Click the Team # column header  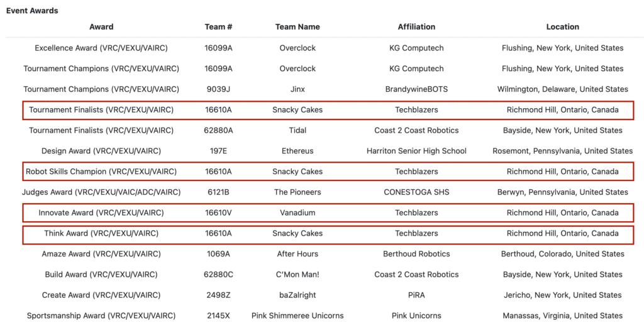[218, 27]
